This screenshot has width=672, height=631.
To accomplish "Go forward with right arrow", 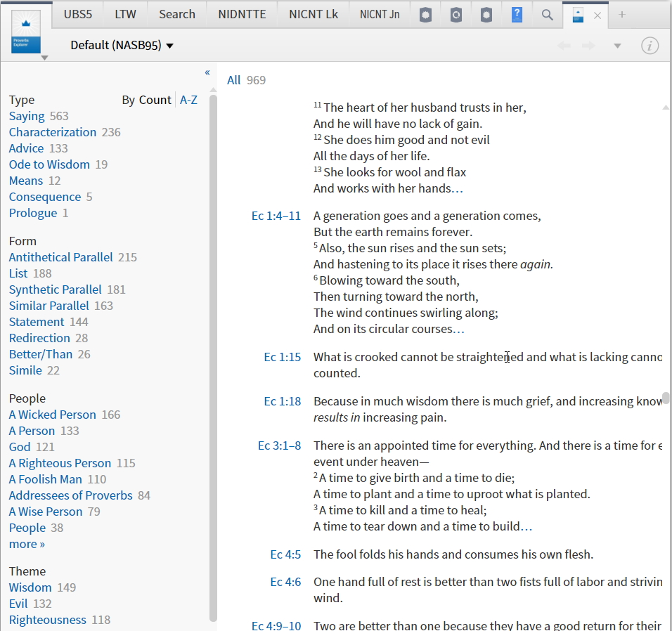I will 589,46.
